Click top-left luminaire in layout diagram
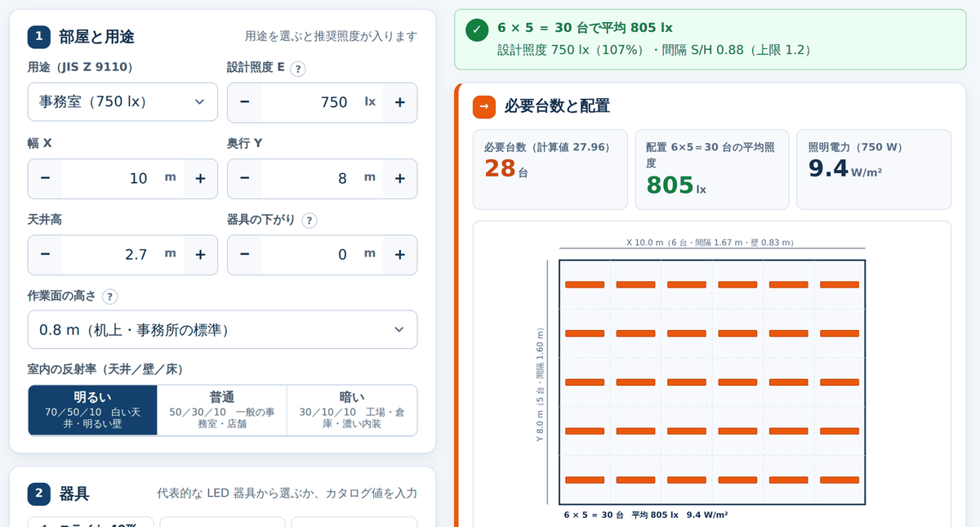Image resolution: width=980 pixels, height=527 pixels. pyautogui.click(x=585, y=284)
